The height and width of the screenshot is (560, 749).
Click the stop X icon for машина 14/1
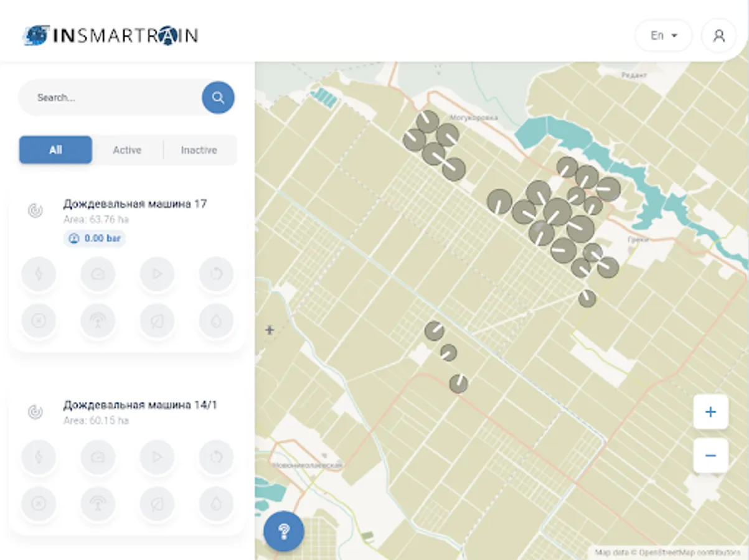[39, 504]
